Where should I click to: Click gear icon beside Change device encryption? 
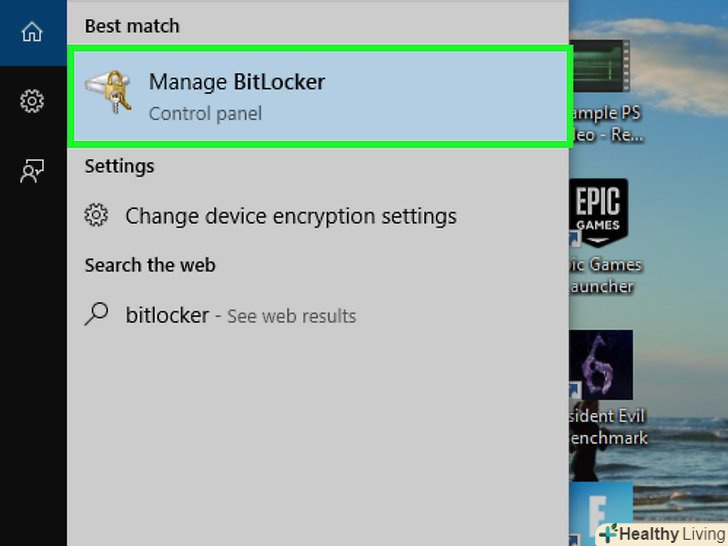(x=96, y=215)
